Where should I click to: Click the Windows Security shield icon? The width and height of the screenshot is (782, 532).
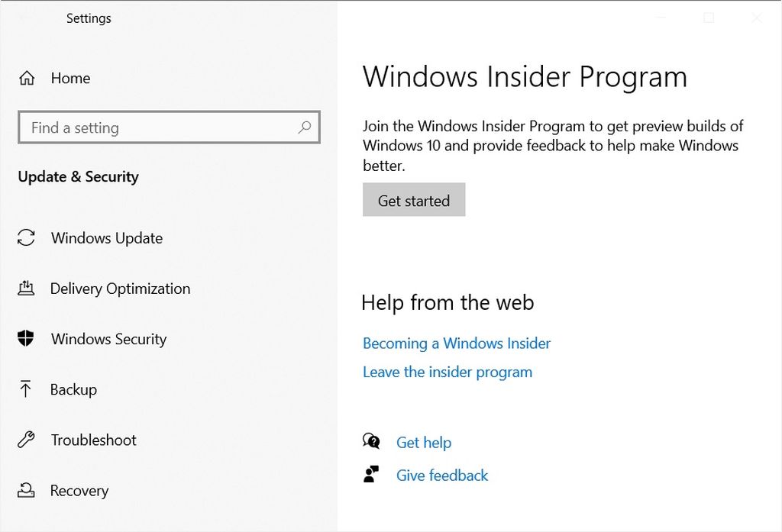click(26, 339)
